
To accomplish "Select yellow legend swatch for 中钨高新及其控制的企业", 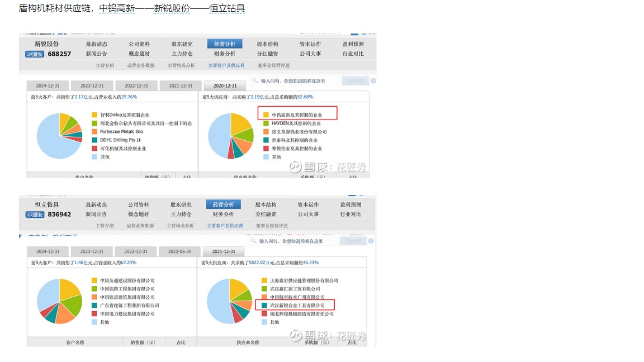I will click(x=266, y=115).
